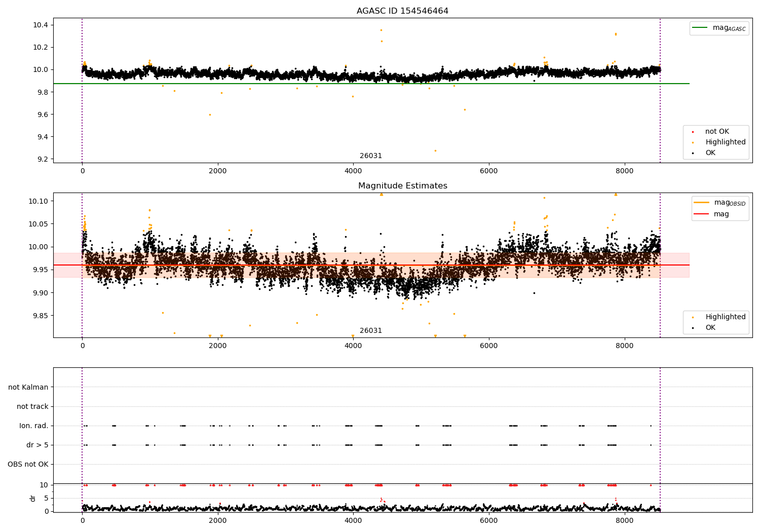The image size is (760, 532).
Task: Click the 'dr > 5' row label
Action: click(37, 445)
